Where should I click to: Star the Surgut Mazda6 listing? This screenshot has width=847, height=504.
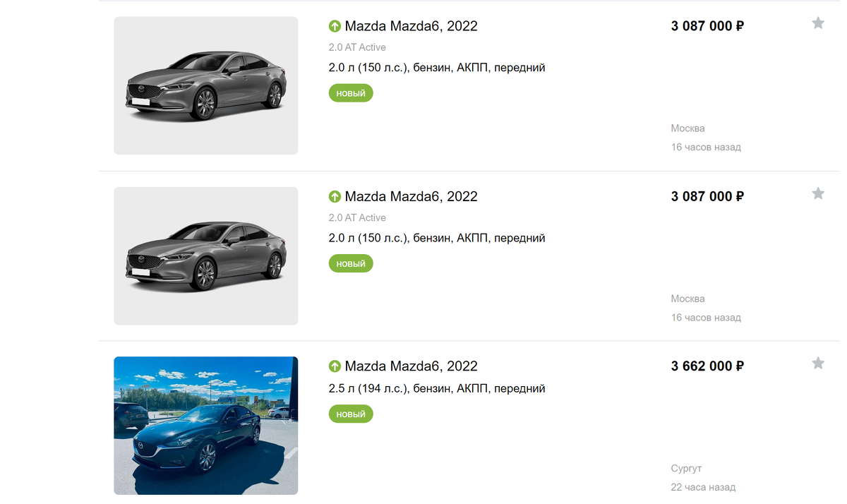[x=818, y=364]
